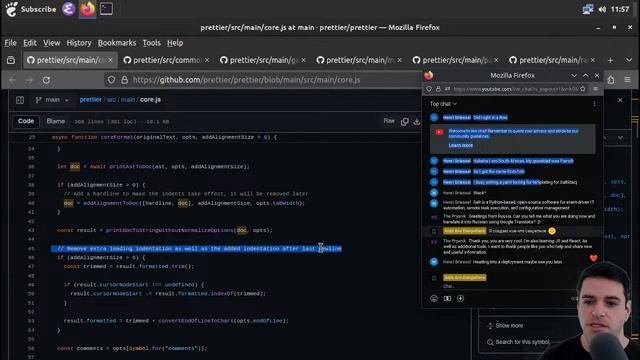Roll up popup window with down chevron
The image size is (640, 360).
click(574, 76)
